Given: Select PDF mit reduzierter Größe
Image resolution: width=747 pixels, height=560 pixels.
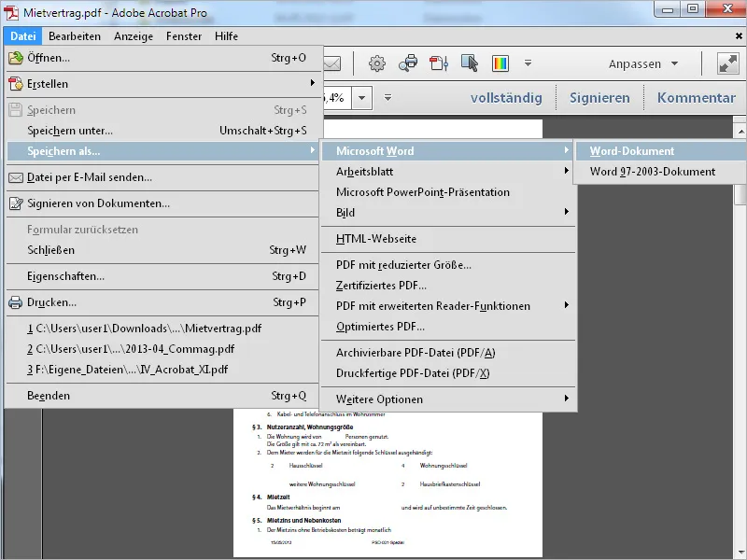Looking at the screenshot, I should point(448,265).
